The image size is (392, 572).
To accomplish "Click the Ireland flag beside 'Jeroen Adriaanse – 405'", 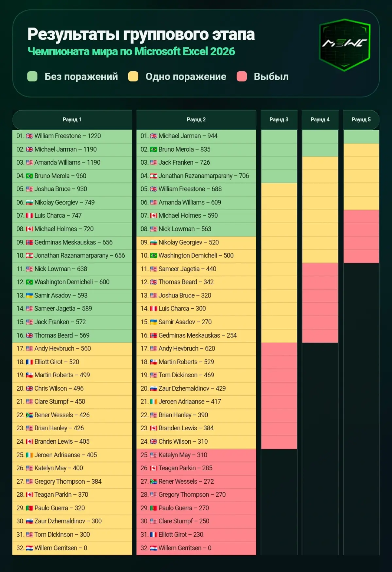I will pyautogui.click(x=29, y=455).
